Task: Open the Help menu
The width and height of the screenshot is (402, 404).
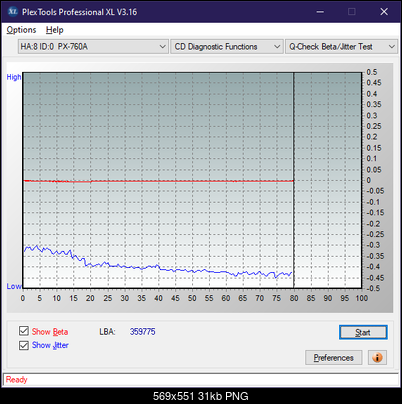Action: tap(55, 30)
